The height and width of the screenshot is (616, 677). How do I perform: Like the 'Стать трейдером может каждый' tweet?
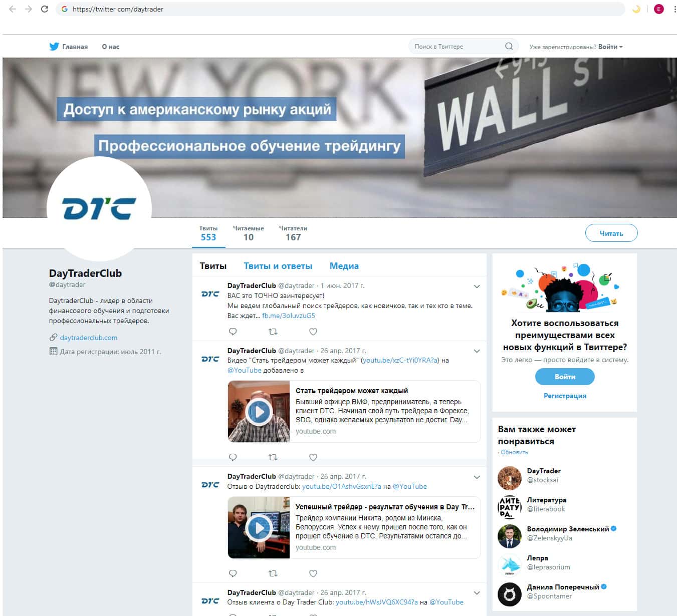pos(313,457)
